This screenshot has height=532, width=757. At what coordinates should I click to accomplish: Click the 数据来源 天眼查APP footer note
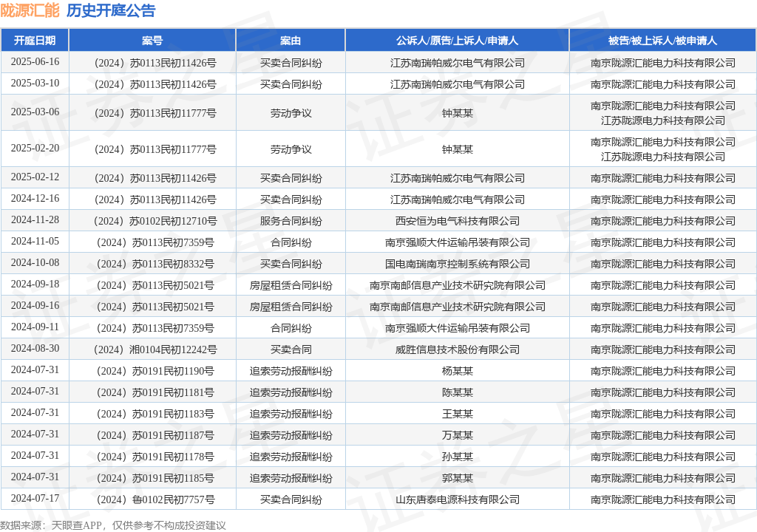113,525
